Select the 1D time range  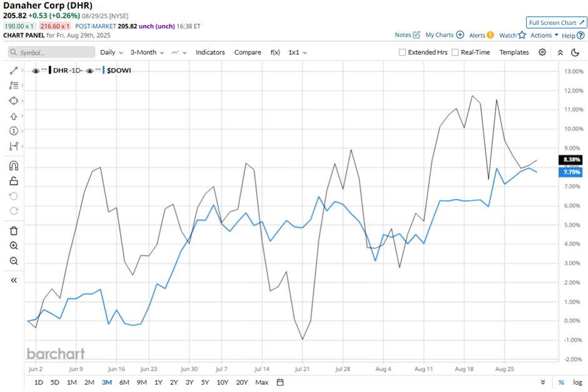(39, 382)
